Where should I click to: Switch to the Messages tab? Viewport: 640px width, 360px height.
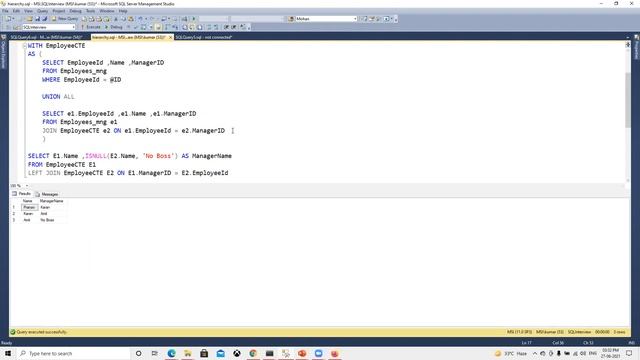[x=47, y=194]
